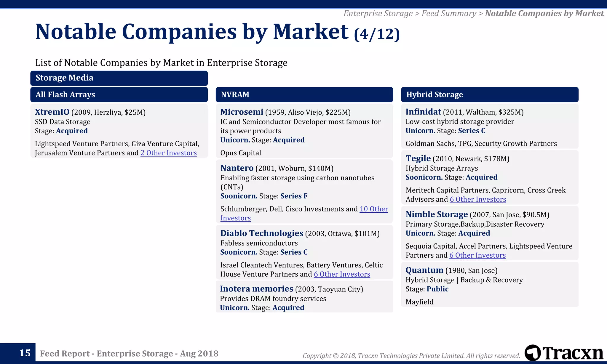This screenshot has width=607, height=364.
Task: Click the 'Notable Companies by Market' slide title
Action: point(192,31)
